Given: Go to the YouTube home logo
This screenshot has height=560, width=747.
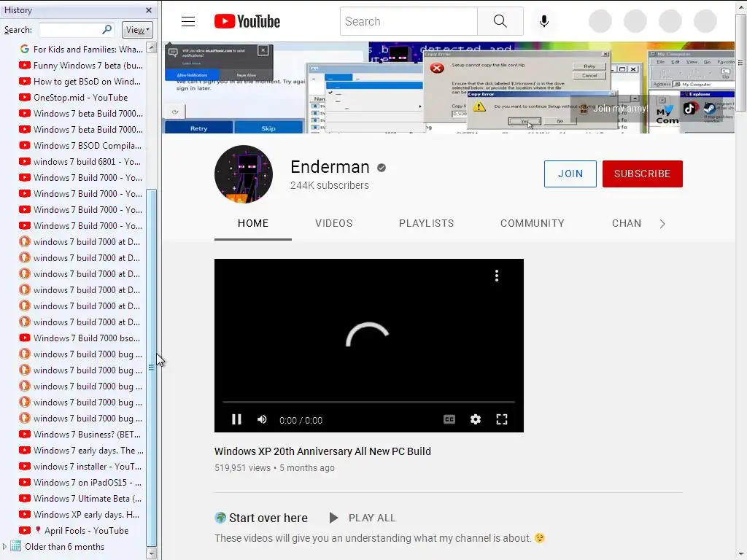Looking at the screenshot, I should pos(247,21).
